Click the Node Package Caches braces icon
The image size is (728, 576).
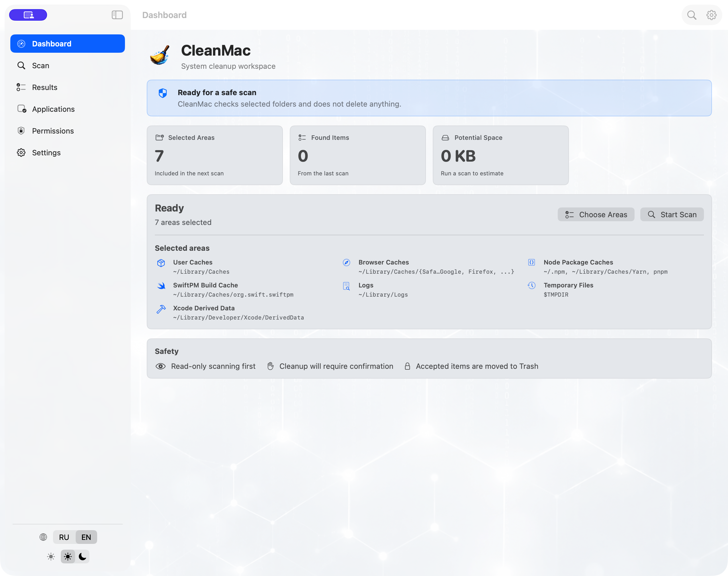coord(531,262)
